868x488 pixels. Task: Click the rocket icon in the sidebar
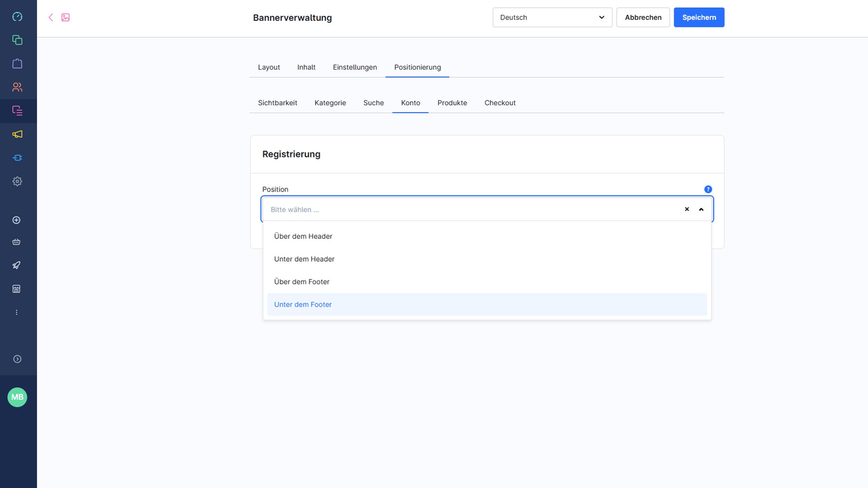[x=16, y=265]
